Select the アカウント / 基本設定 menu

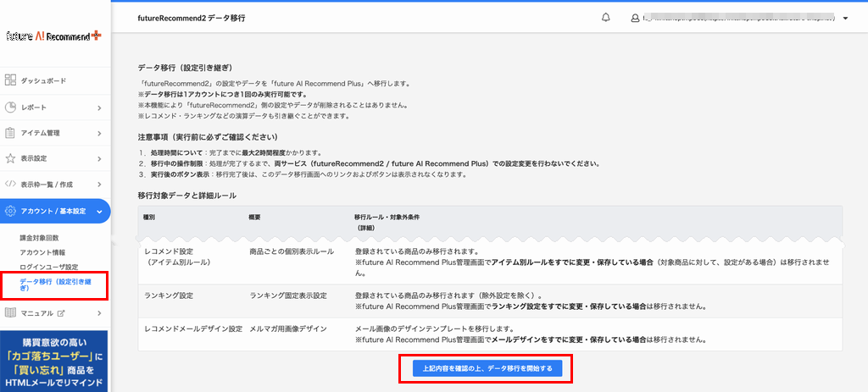click(55, 211)
